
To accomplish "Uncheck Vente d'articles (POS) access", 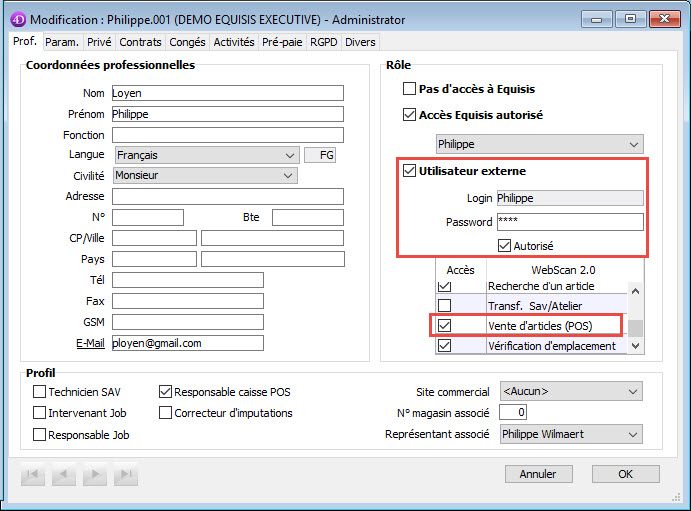I will point(445,325).
